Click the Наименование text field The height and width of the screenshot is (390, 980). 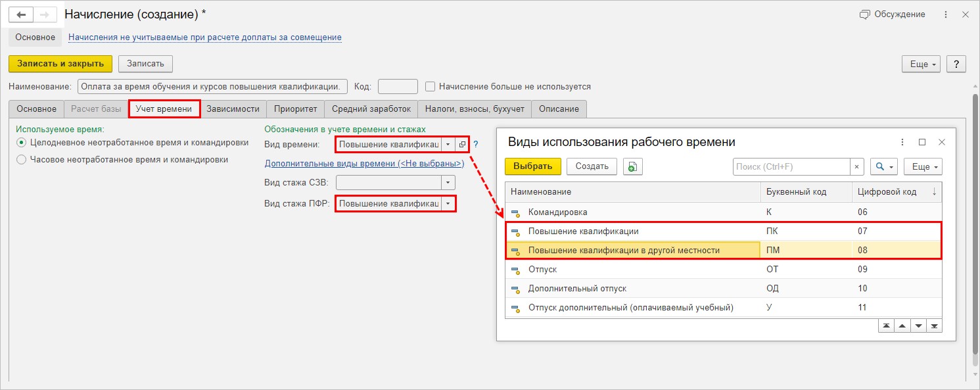[212, 86]
